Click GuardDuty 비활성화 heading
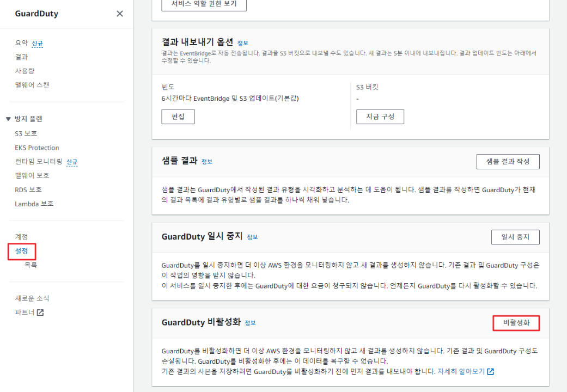Viewport: 567px width, 392px height. tap(201, 322)
